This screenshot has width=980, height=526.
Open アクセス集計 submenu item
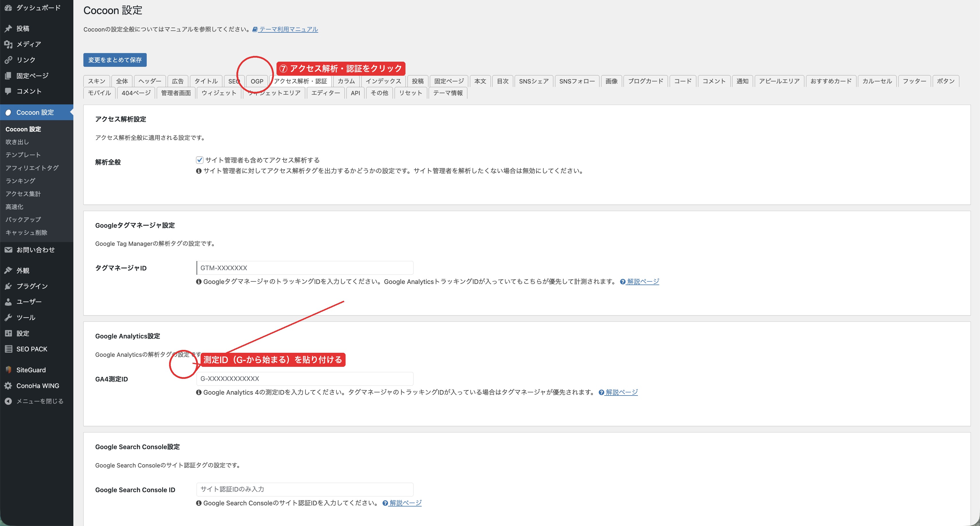23,194
